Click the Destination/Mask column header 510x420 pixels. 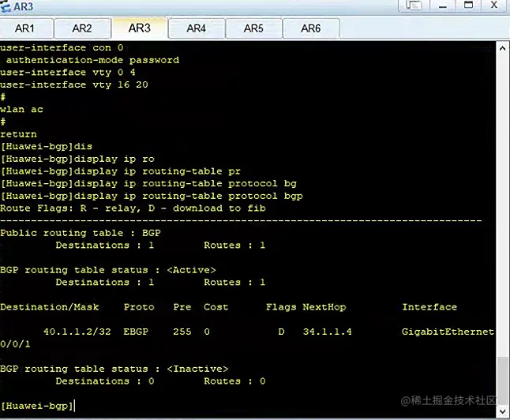[50, 307]
